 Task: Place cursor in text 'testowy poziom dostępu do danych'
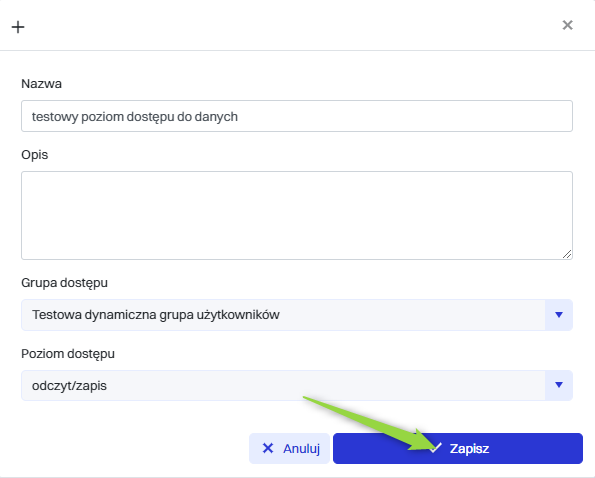click(x=135, y=117)
